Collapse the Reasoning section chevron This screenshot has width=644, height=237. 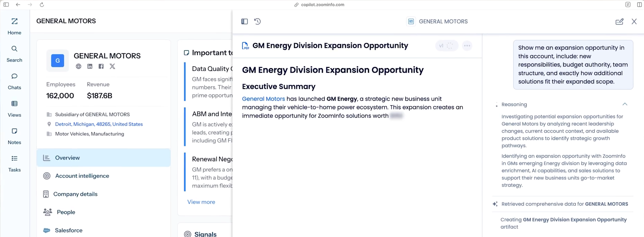click(x=625, y=104)
